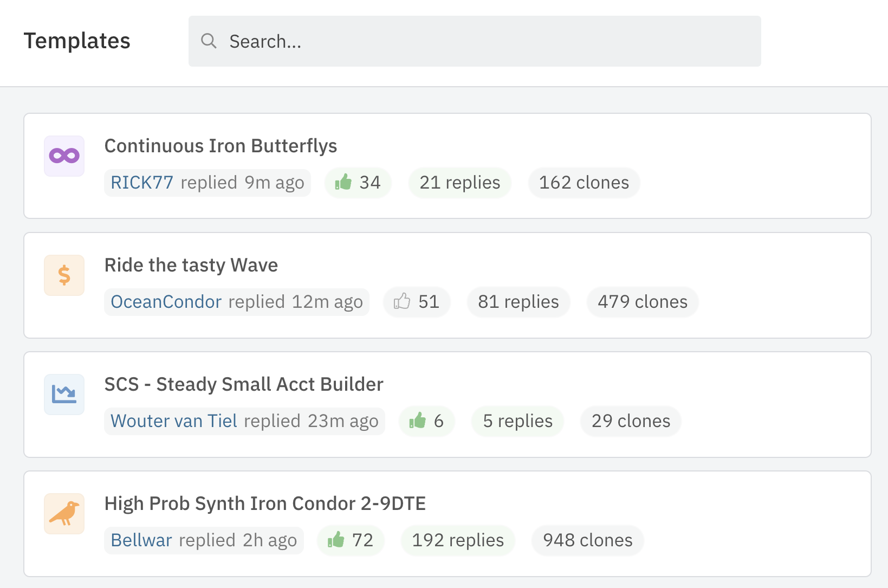888x588 pixels.
Task: Open Wouter van Tiel's profile
Action: tap(174, 421)
